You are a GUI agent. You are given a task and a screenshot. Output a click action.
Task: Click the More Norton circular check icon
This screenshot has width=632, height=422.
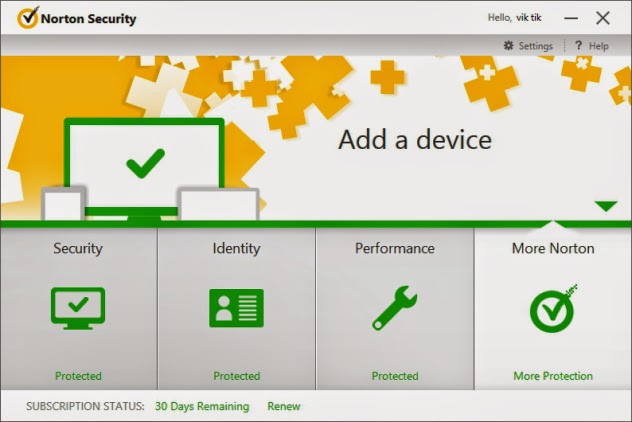(553, 308)
